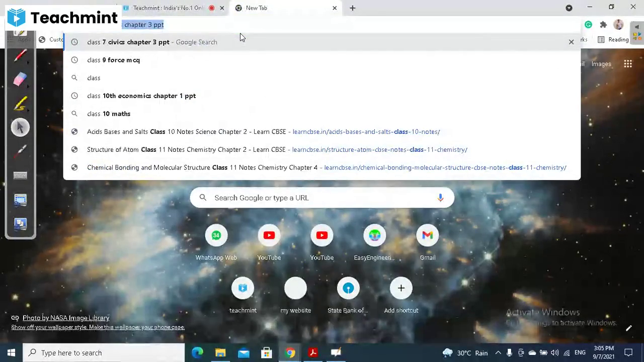The width and height of the screenshot is (644, 362).
Task: Select suggestion class 9 force mcq
Action: point(322,60)
